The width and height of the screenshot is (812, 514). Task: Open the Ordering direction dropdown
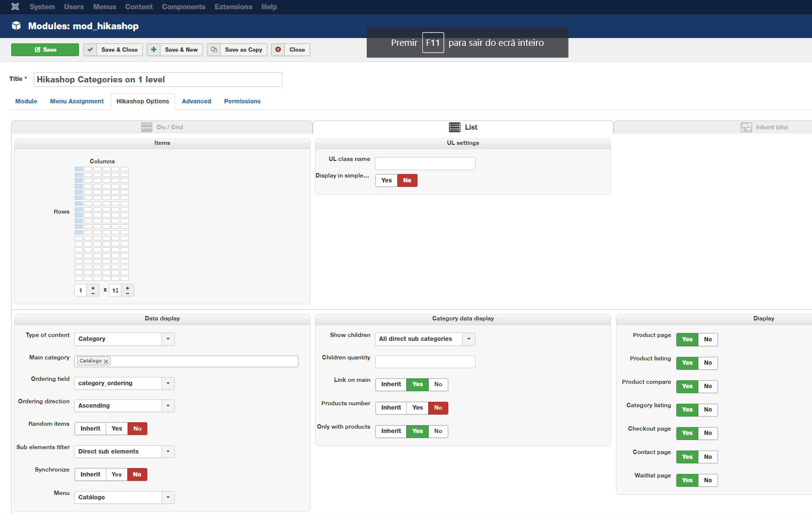168,406
